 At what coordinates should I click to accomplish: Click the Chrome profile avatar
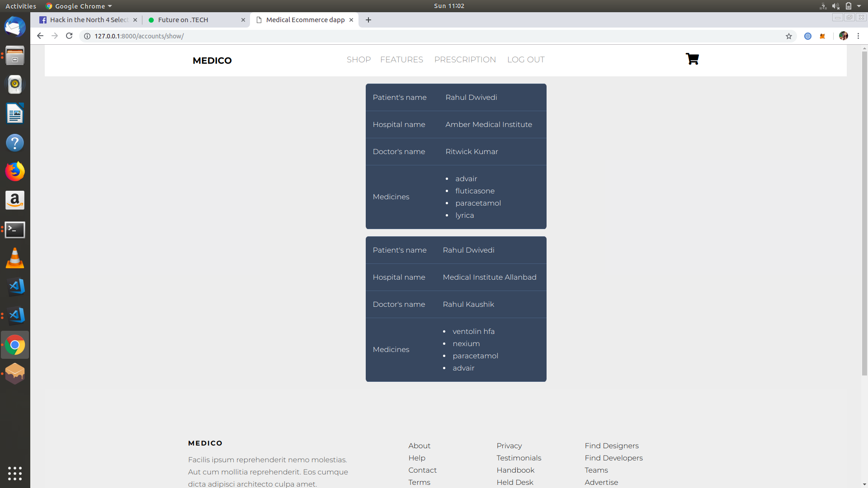point(843,36)
